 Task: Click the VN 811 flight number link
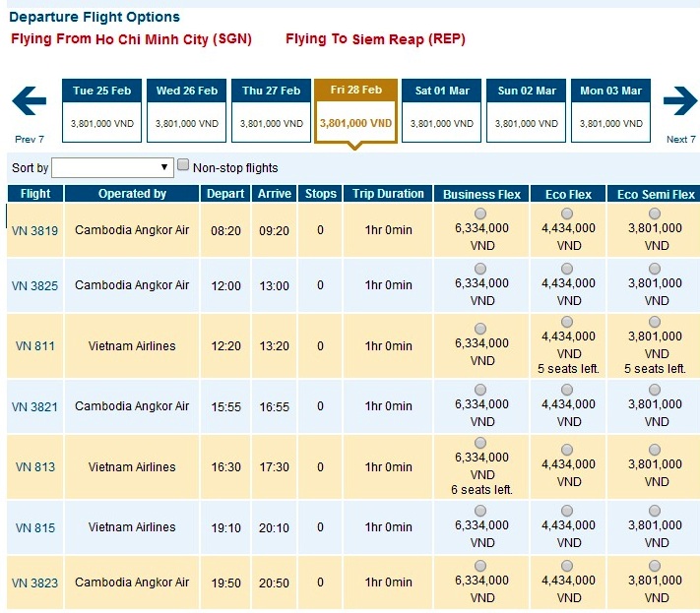34,346
